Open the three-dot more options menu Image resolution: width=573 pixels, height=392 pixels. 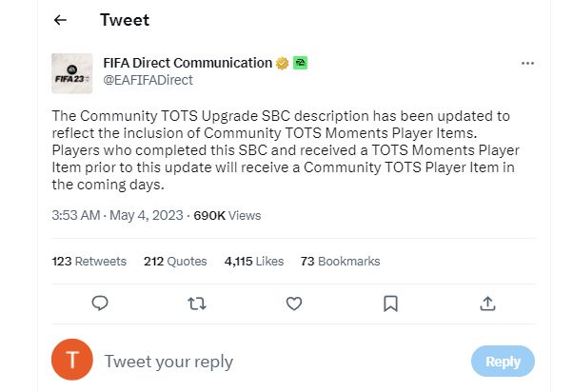[x=527, y=64]
